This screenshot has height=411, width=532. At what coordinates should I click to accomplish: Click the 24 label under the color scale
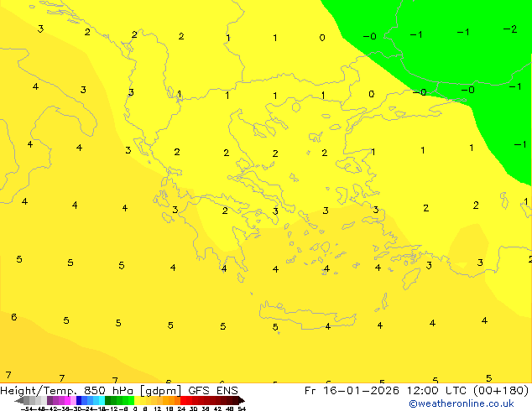[181, 408]
